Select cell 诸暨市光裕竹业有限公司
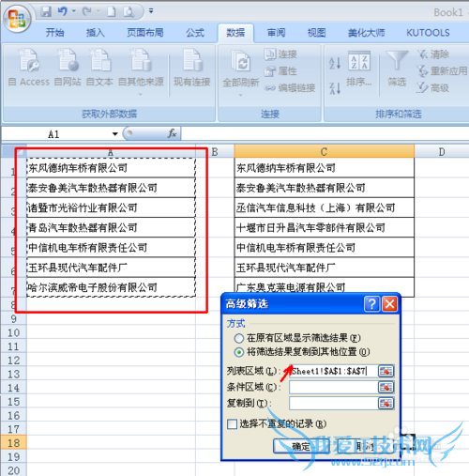Screen dimensions: 469x476 pyautogui.click(x=112, y=207)
